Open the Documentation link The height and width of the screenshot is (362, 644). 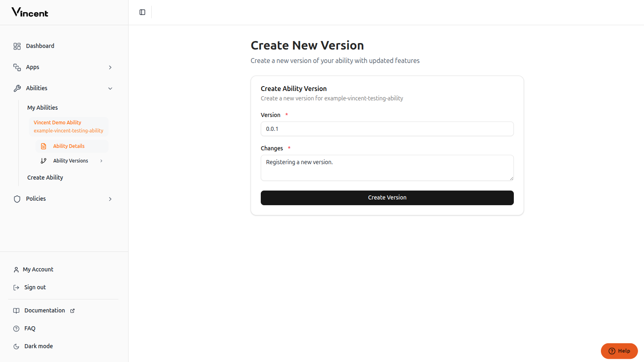(44, 310)
